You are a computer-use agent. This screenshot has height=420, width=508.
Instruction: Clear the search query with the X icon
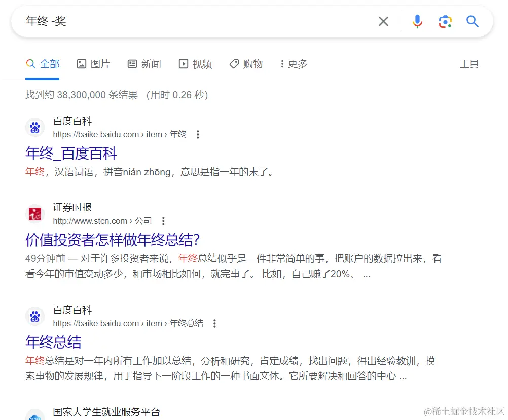(x=384, y=21)
